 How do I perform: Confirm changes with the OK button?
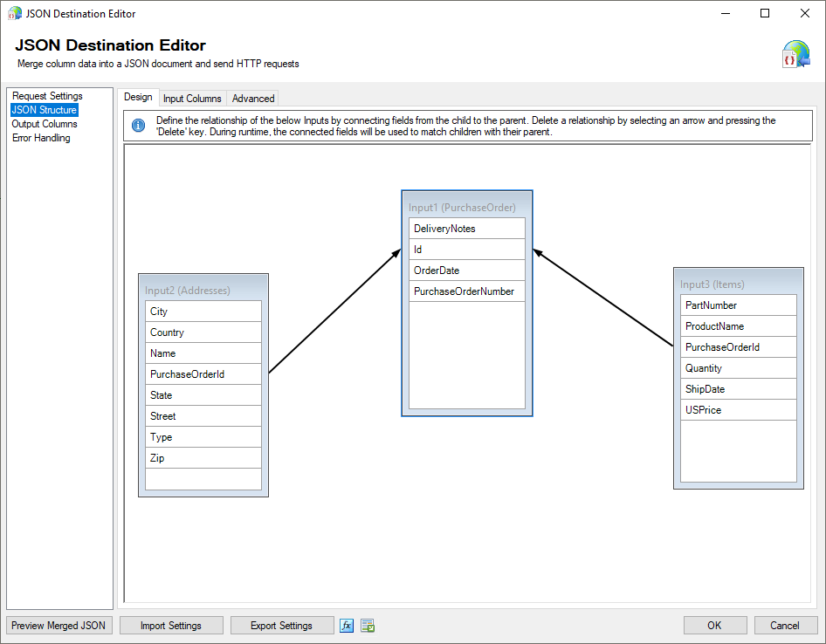[714, 625]
